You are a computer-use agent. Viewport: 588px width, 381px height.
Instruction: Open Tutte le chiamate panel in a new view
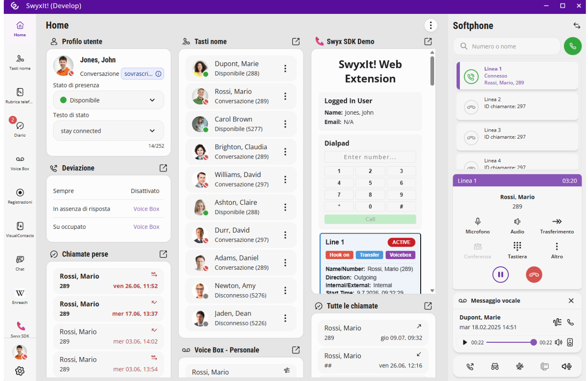pyautogui.click(x=428, y=306)
